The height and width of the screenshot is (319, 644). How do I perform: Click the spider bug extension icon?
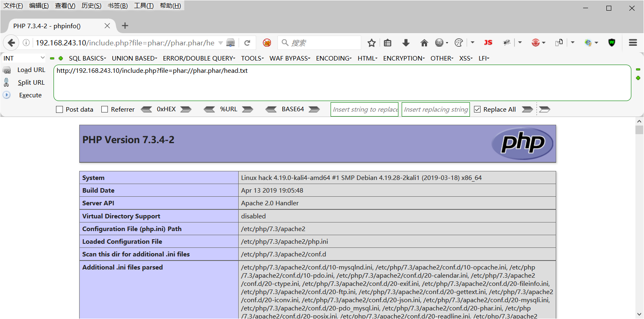pos(507,43)
